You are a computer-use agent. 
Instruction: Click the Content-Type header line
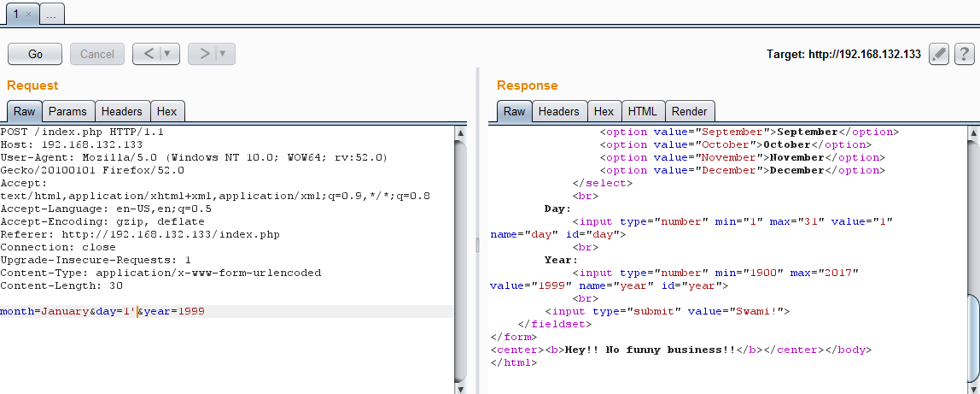160,273
